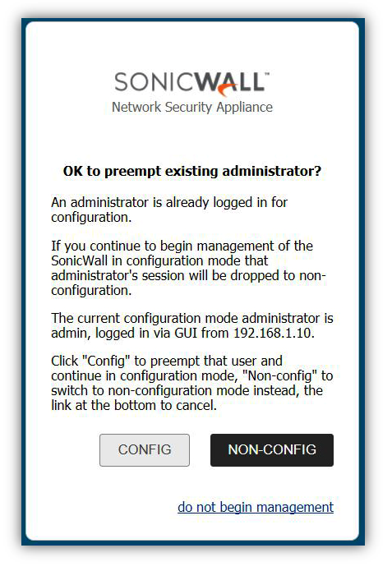Click the CONFIG button to preempt administrator

(145, 449)
